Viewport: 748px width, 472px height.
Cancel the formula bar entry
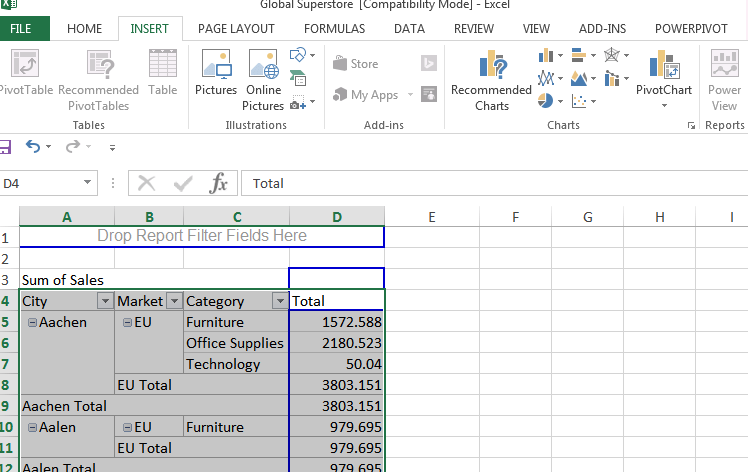tap(146, 183)
